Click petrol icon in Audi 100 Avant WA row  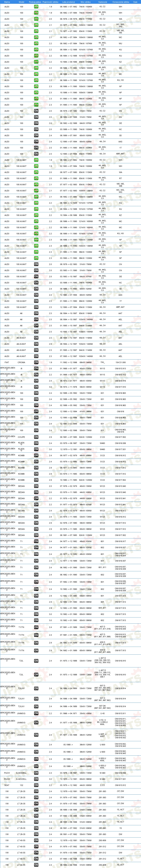[x=36, y=172]
